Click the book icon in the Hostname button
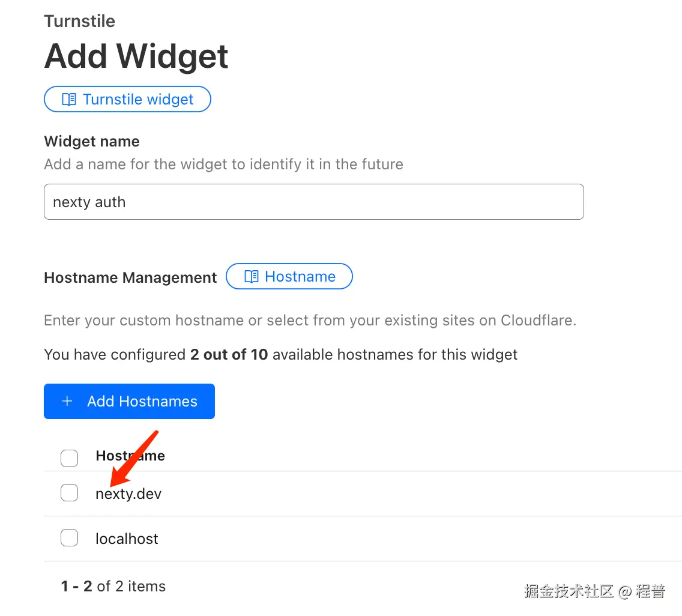 coord(252,276)
